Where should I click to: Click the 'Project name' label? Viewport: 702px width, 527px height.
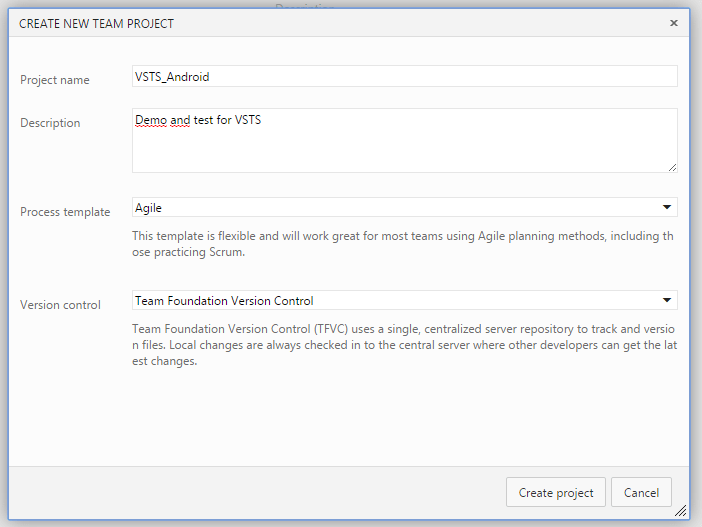click(55, 80)
